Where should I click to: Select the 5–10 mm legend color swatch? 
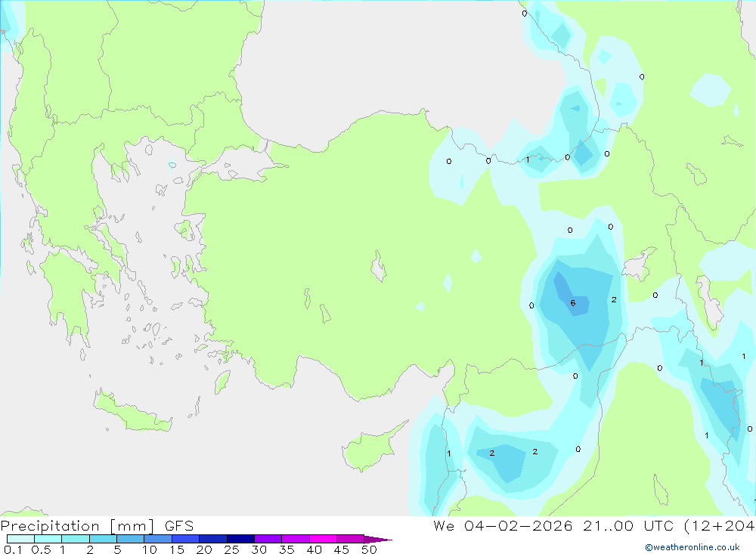(131, 539)
